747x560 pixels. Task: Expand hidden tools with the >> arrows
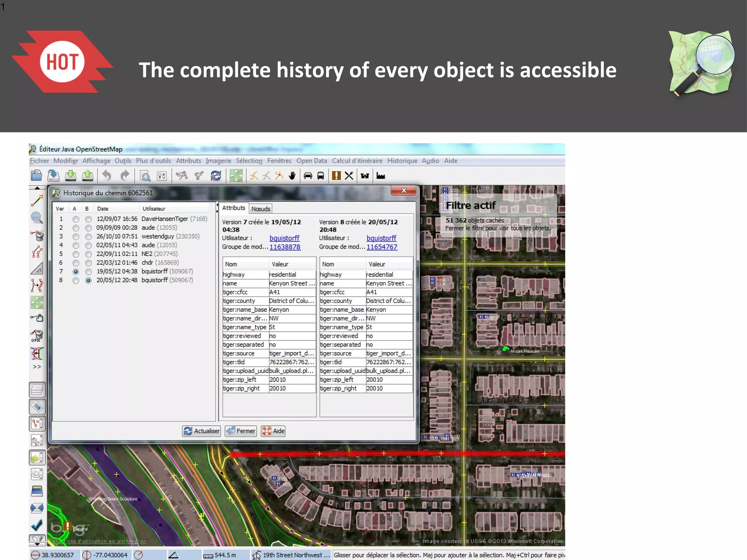(x=37, y=367)
